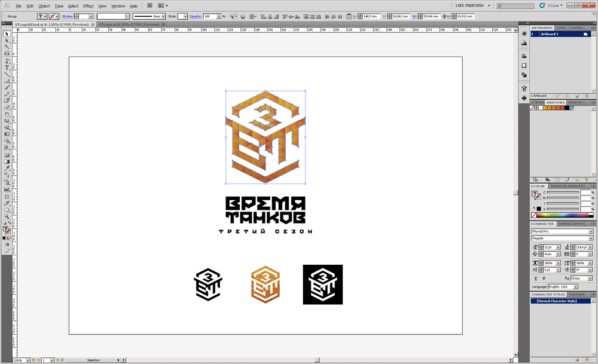Open the Symbols panel club icon

524,98
